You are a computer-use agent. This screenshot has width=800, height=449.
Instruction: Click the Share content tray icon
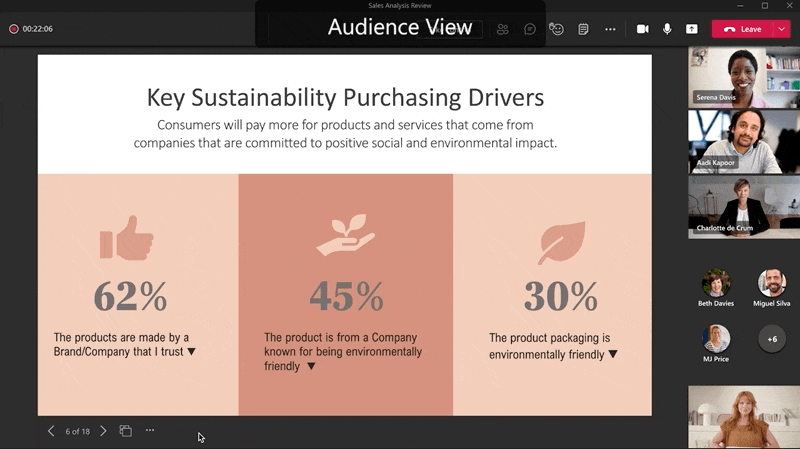tap(691, 29)
